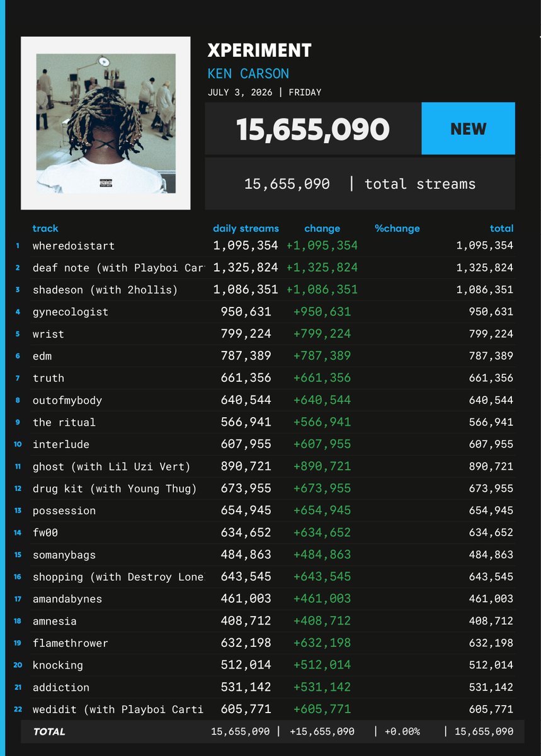Select track 'truth'
Image resolution: width=541 pixels, height=756 pixels.
[48, 378]
